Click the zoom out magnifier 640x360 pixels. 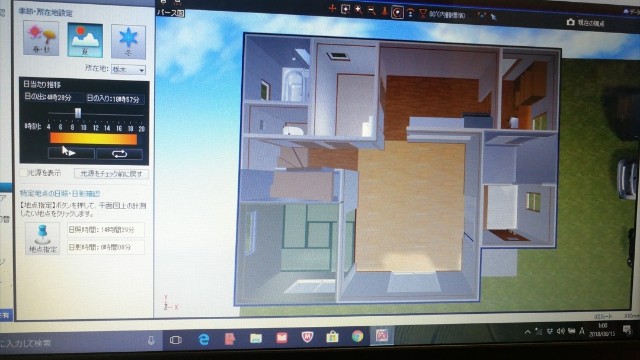coord(371,11)
